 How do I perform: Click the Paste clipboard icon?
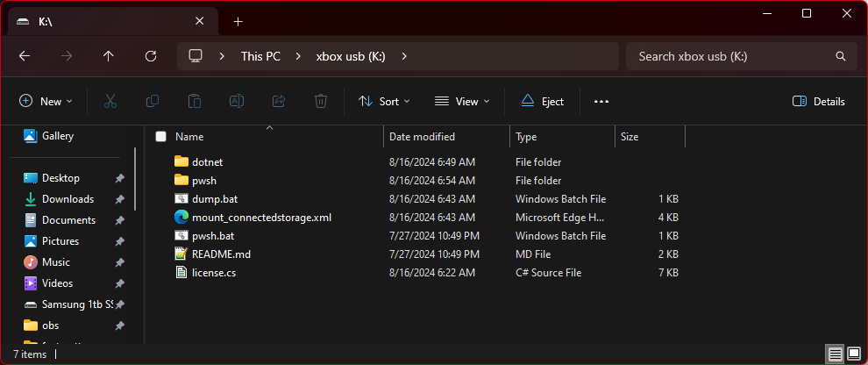tap(195, 102)
